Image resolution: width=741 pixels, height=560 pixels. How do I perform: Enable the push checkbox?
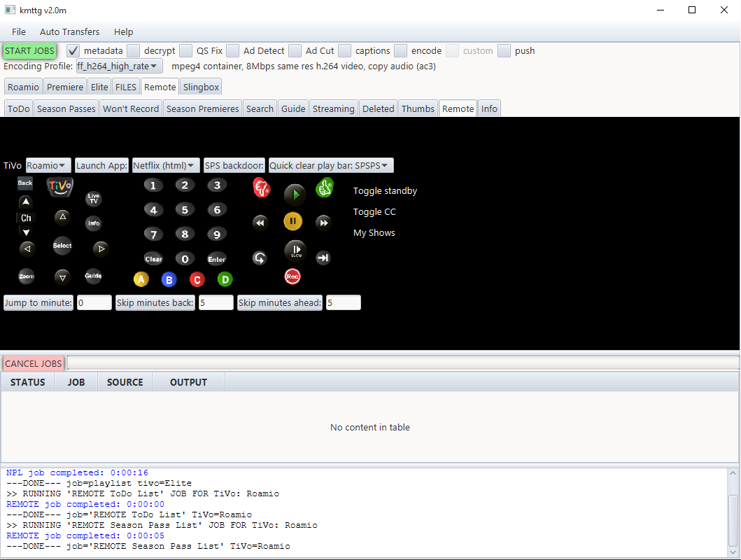click(504, 50)
